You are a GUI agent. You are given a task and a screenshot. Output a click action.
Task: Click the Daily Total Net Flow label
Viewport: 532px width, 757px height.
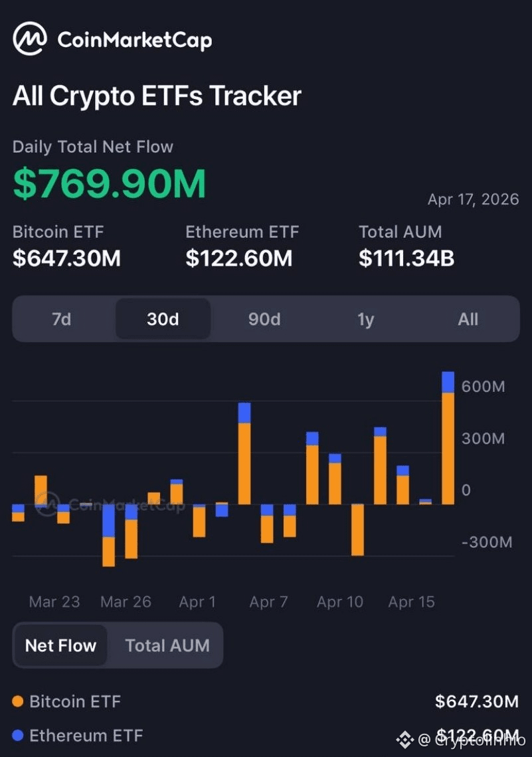click(93, 147)
